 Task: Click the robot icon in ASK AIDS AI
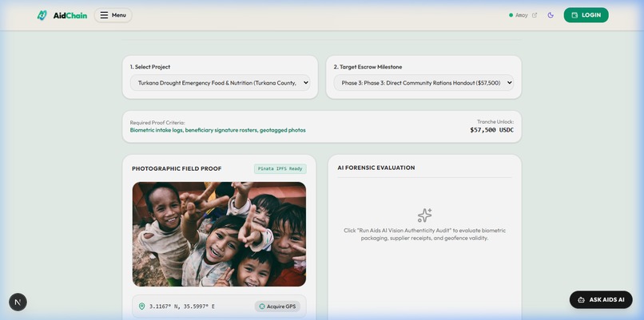(x=581, y=300)
